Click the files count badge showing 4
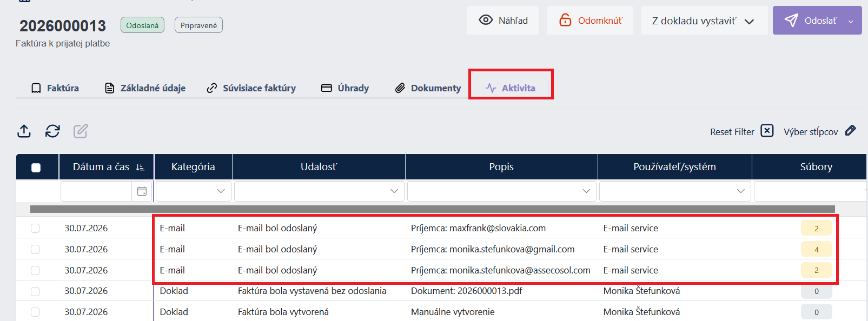The image size is (868, 321). pos(817,249)
